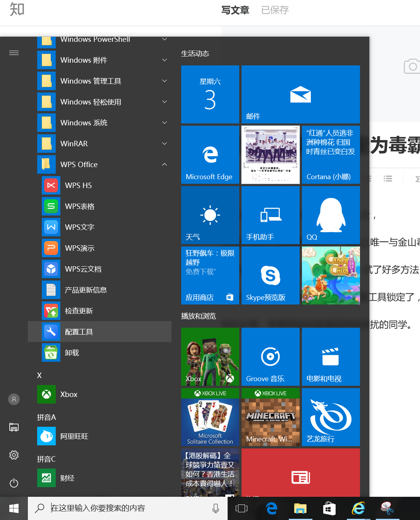Select 卸载 uninstall entry

[72, 353]
